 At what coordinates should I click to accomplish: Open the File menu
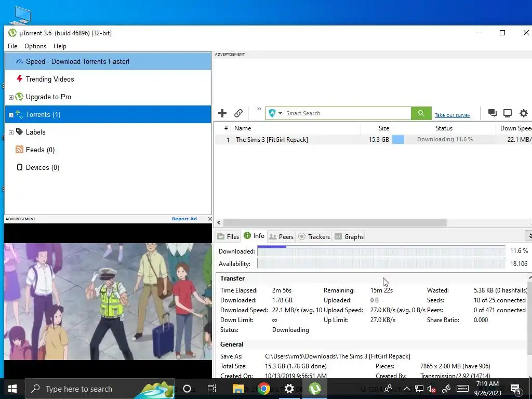[x=12, y=46]
